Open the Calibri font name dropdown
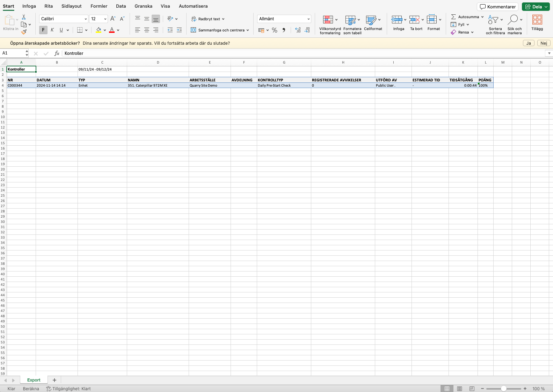 coord(86,19)
